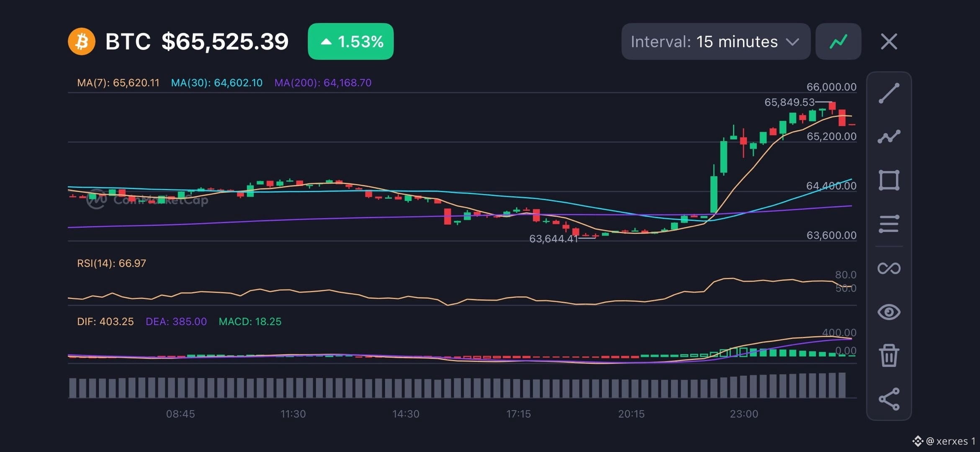Click the MACD: 18.25 label

pos(250,321)
